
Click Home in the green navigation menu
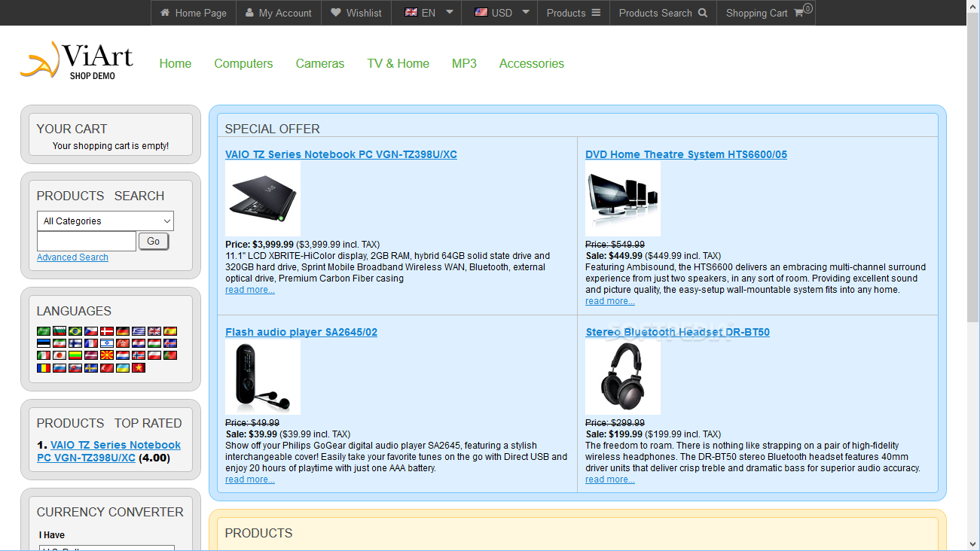pos(176,63)
